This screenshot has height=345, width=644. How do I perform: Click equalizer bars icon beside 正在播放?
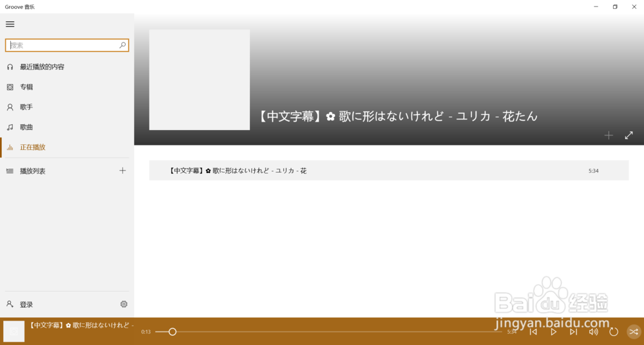click(x=10, y=147)
